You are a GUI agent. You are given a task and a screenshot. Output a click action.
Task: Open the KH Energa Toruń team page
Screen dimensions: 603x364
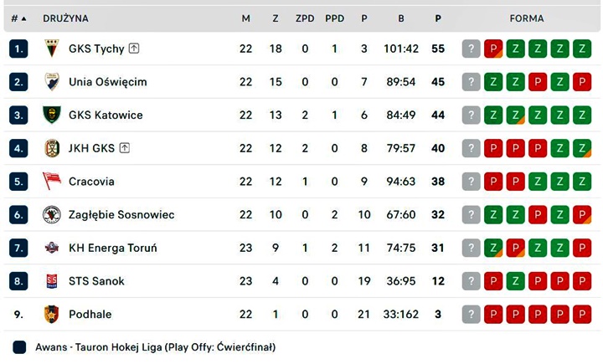113,248
